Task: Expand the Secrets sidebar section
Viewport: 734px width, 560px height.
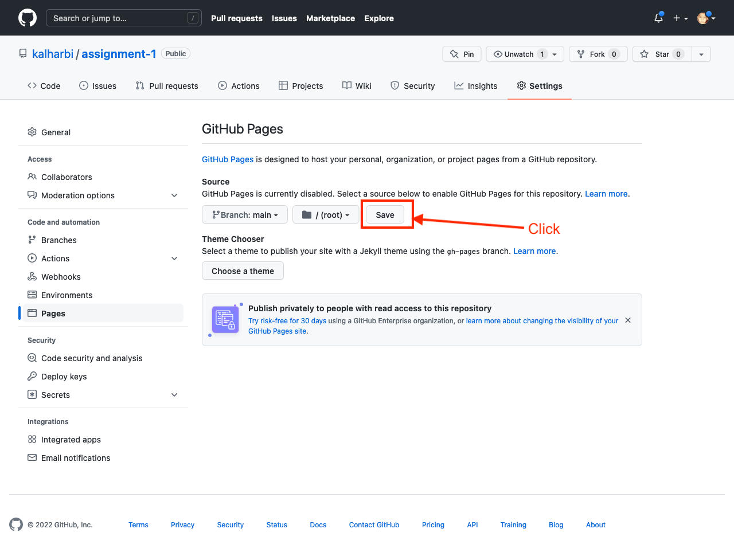Action: tap(174, 395)
